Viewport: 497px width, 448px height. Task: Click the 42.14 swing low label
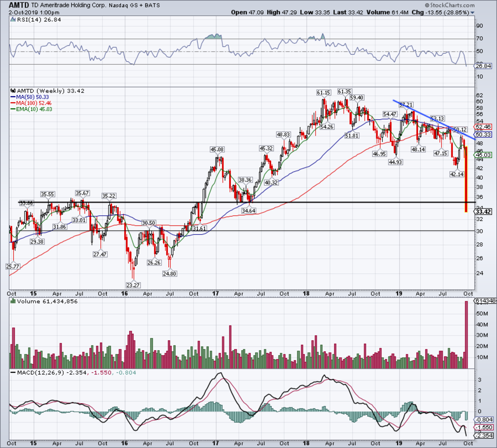click(x=456, y=174)
